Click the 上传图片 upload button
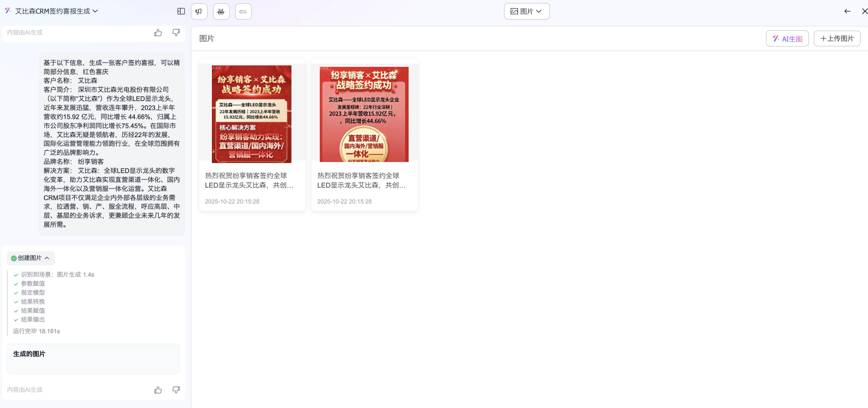 837,39
